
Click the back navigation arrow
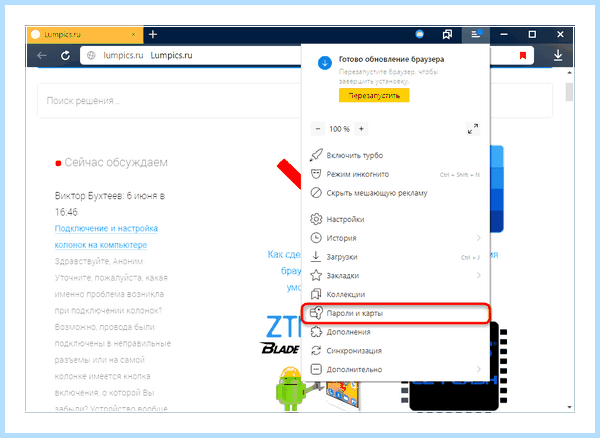coord(42,55)
